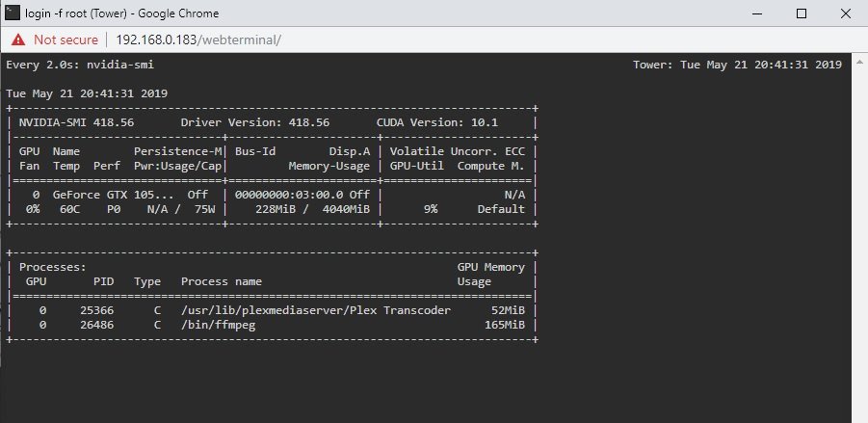Click "GeForce GTX 105..." GPU name
Screen dimensions: 868x423
(x=114, y=195)
